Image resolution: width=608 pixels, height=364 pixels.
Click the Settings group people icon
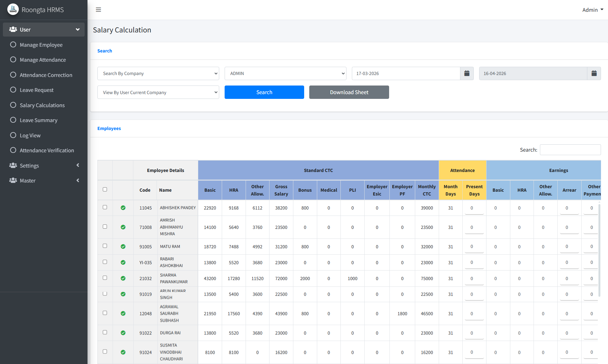pyautogui.click(x=13, y=166)
